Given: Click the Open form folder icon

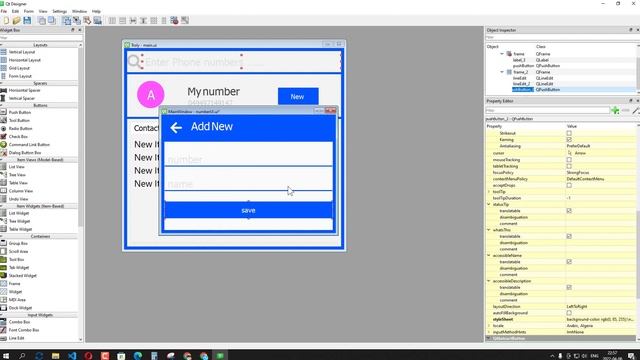Looking at the screenshot, I should click(x=16, y=20).
